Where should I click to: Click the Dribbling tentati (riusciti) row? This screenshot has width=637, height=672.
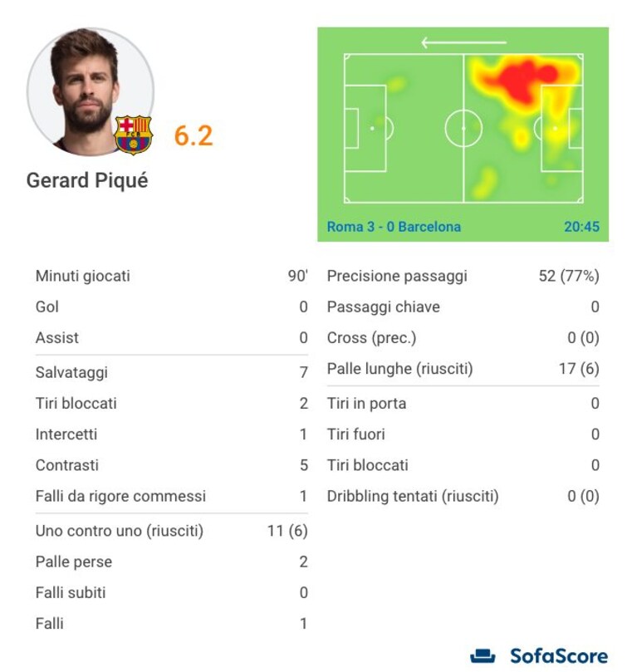coord(463,496)
